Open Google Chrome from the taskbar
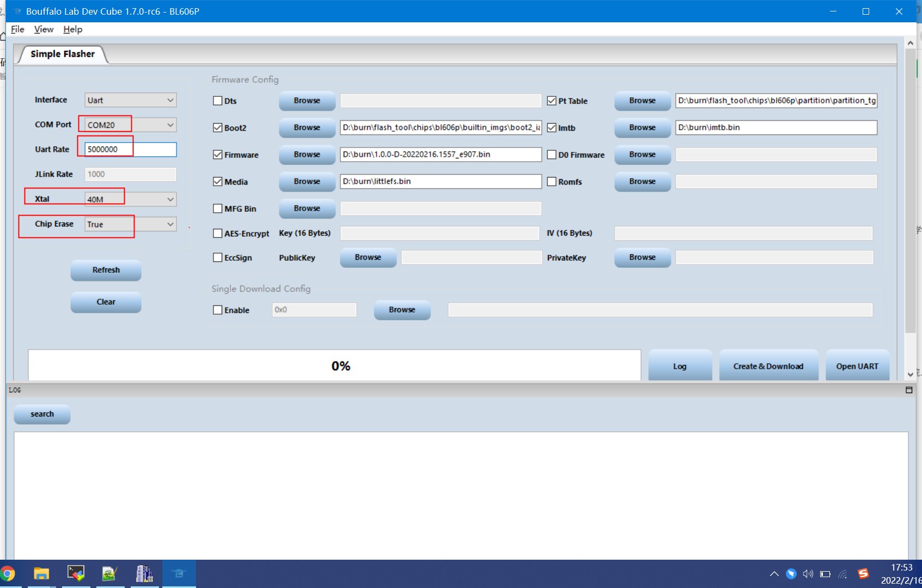This screenshot has height=588, width=922. 8,574
